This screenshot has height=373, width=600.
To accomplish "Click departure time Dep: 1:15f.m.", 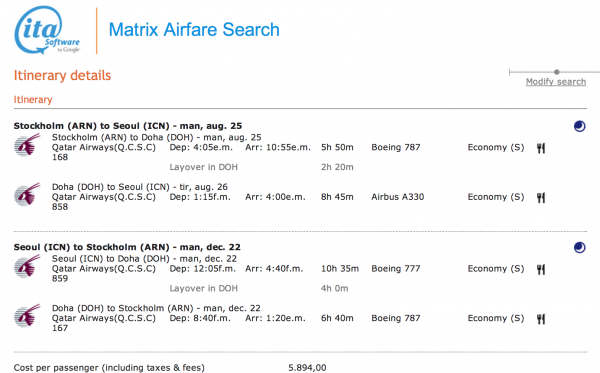I will pyautogui.click(x=200, y=197).
